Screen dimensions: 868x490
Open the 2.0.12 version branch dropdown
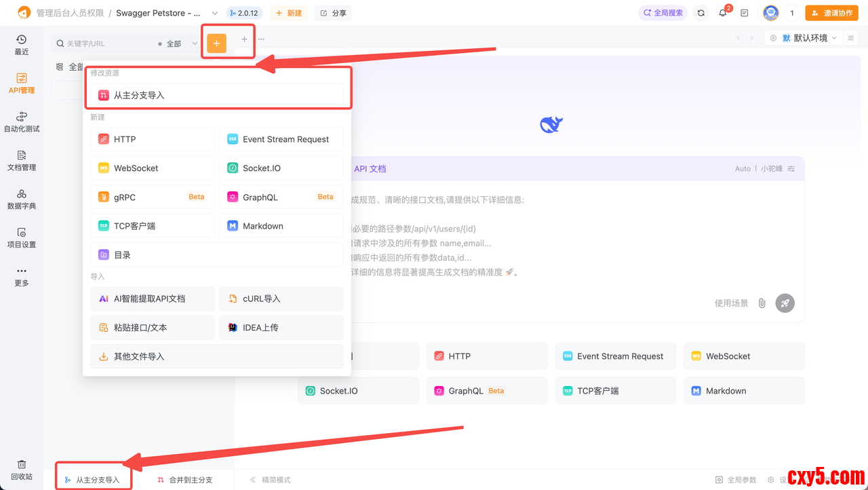[x=245, y=13]
